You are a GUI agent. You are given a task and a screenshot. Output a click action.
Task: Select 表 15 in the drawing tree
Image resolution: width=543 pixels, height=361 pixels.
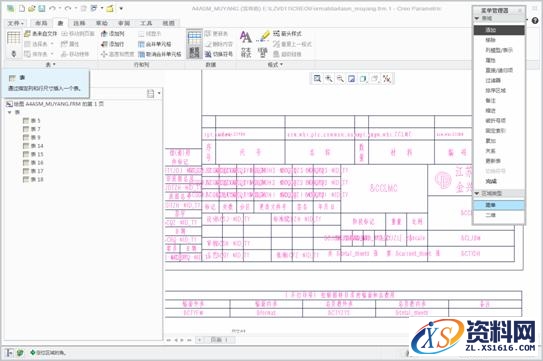click(x=33, y=154)
